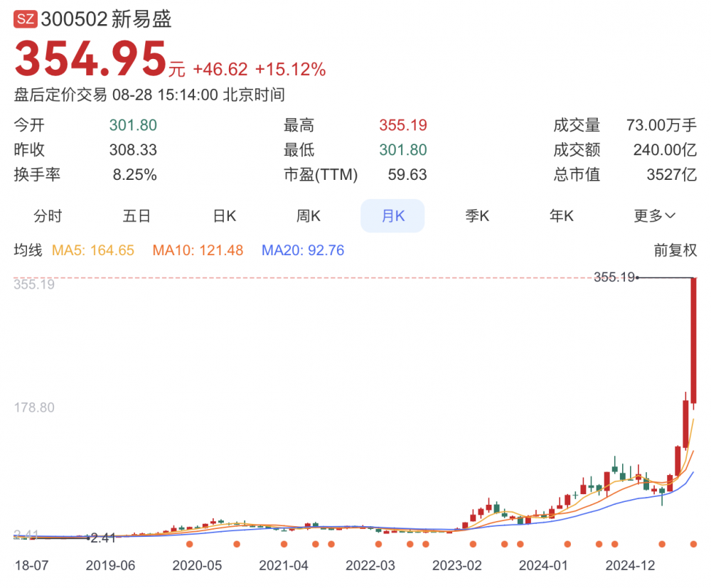Click the red SZ market badge
Viewport: 711px width, 588px height.
pos(25,19)
